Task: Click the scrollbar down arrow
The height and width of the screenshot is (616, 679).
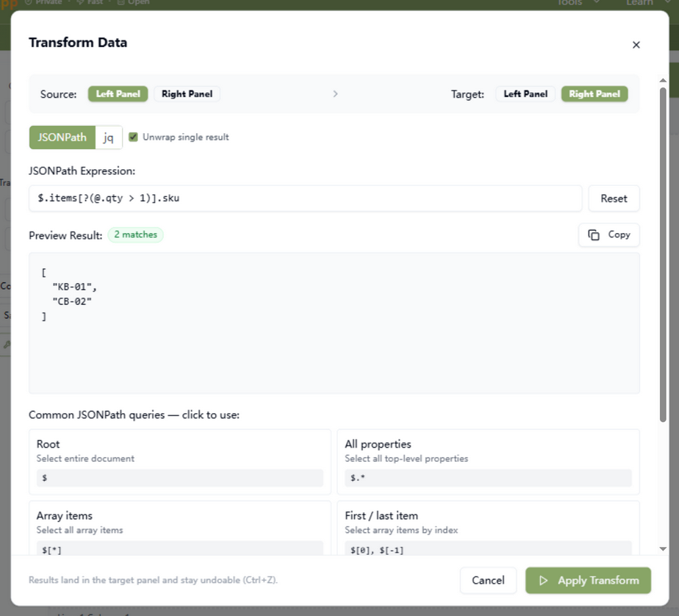Action: point(663,549)
